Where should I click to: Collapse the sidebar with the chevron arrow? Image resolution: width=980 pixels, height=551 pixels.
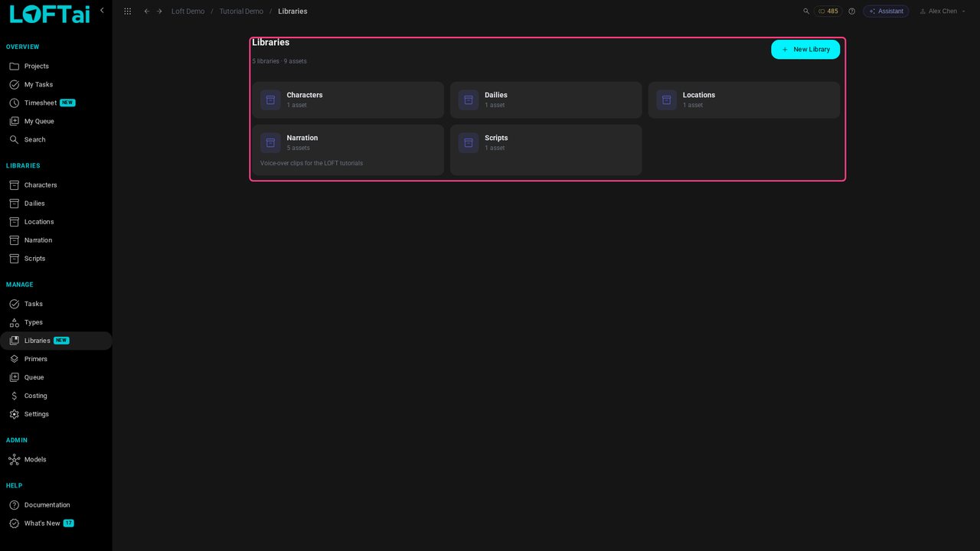(x=102, y=11)
